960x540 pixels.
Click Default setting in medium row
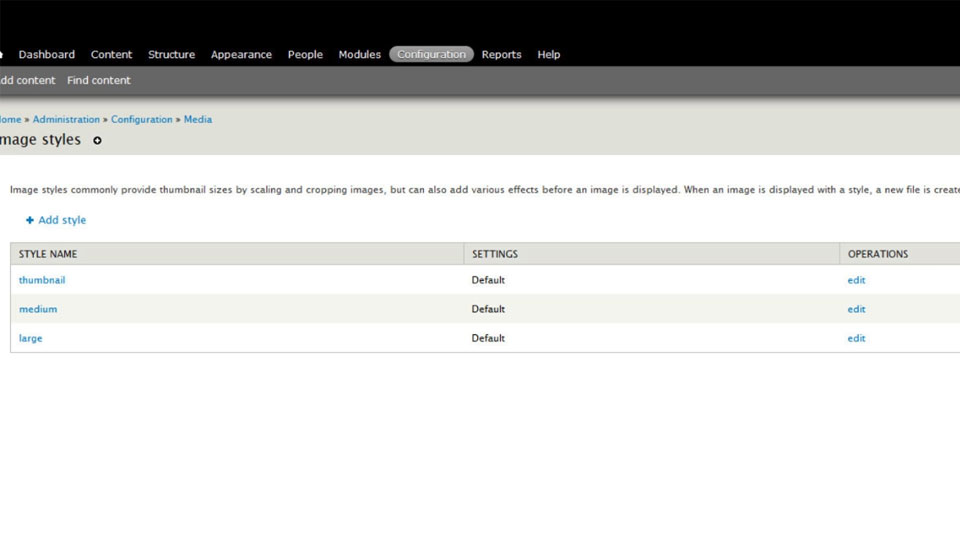(x=488, y=309)
